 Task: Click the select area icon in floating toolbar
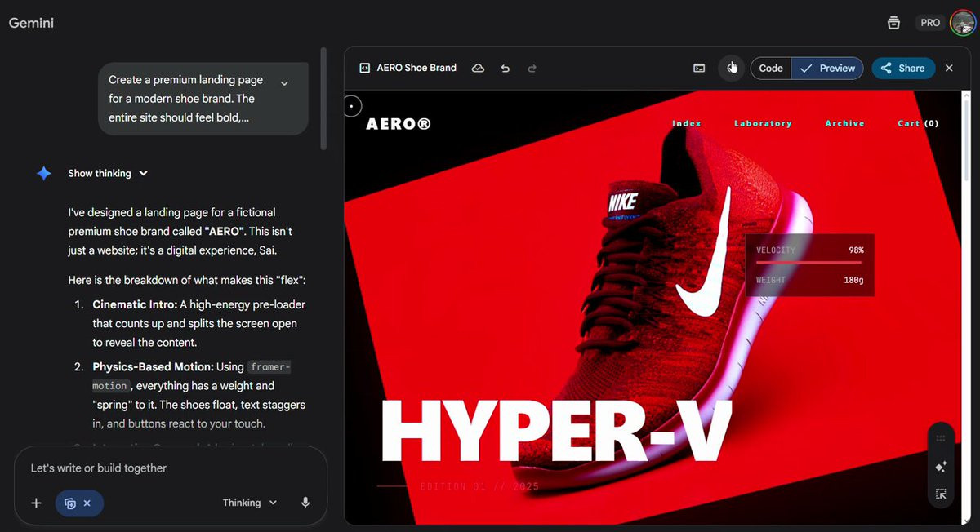coord(941,494)
